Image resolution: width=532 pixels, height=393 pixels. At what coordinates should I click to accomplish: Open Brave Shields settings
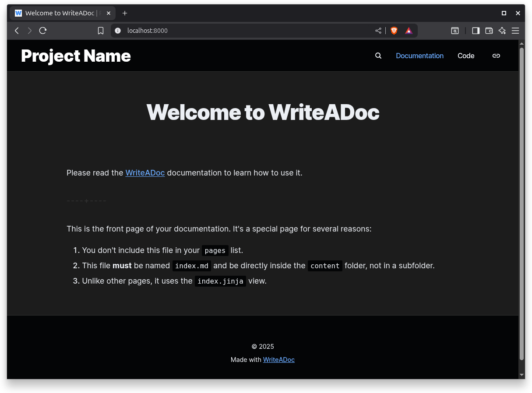pos(394,31)
